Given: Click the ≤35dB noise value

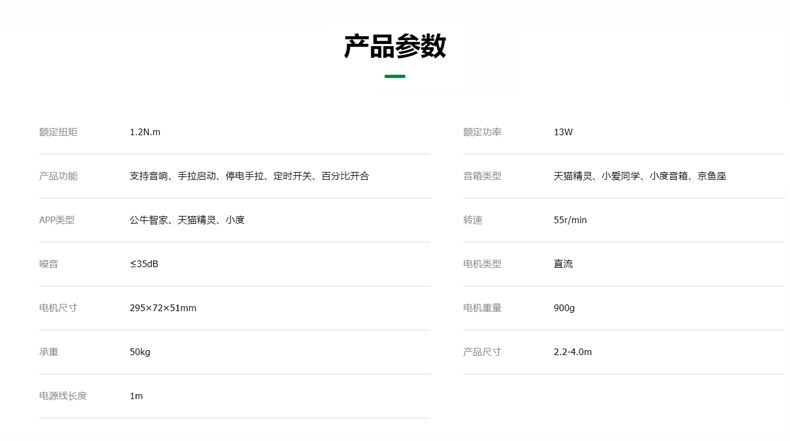Looking at the screenshot, I should (x=144, y=264).
